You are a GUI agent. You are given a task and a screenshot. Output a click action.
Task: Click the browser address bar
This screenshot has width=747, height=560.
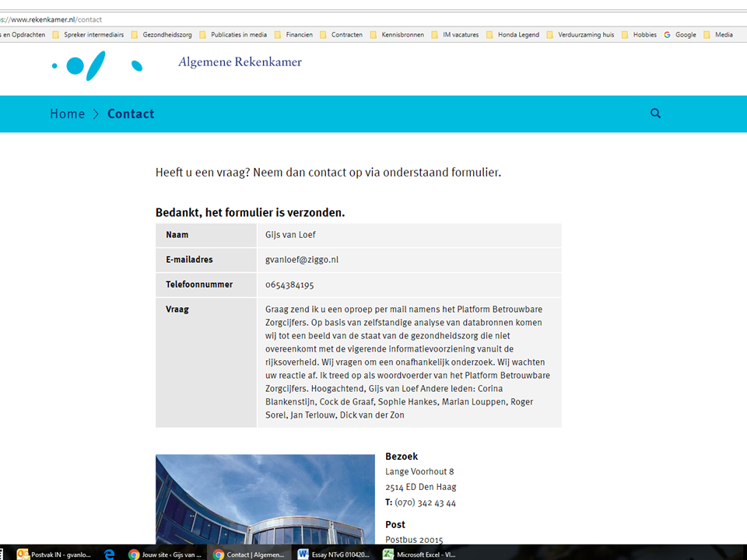coord(311,19)
